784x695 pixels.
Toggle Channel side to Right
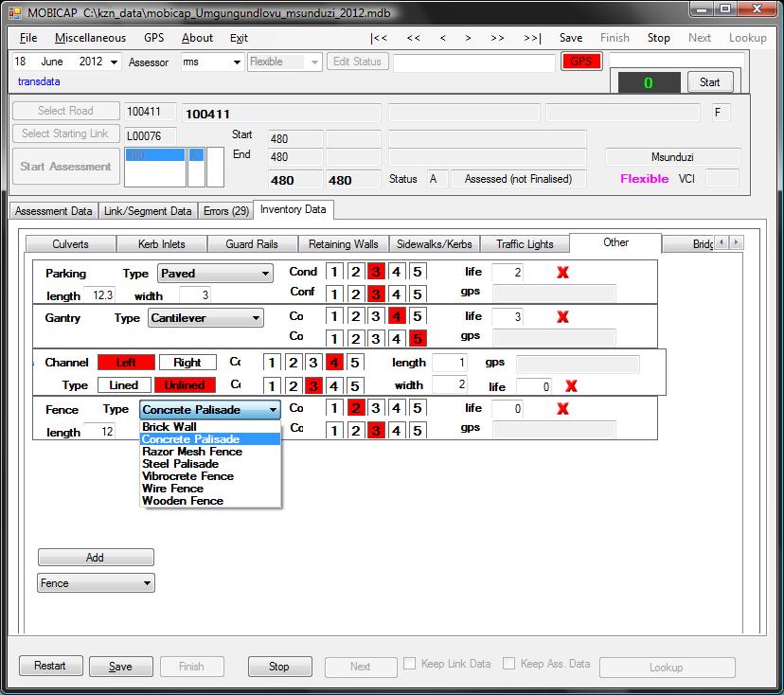coord(187,363)
